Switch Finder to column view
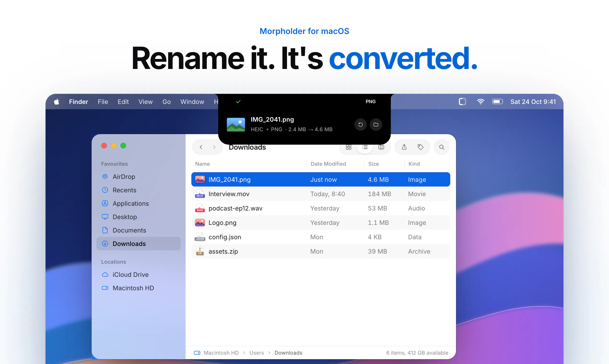Image resolution: width=609 pixels, height=364 pixels. 381,147
